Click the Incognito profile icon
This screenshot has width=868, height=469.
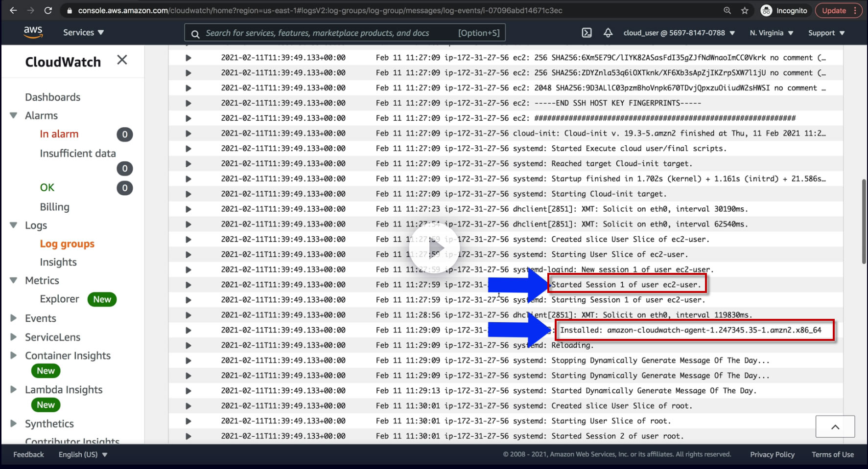[767, 10]
